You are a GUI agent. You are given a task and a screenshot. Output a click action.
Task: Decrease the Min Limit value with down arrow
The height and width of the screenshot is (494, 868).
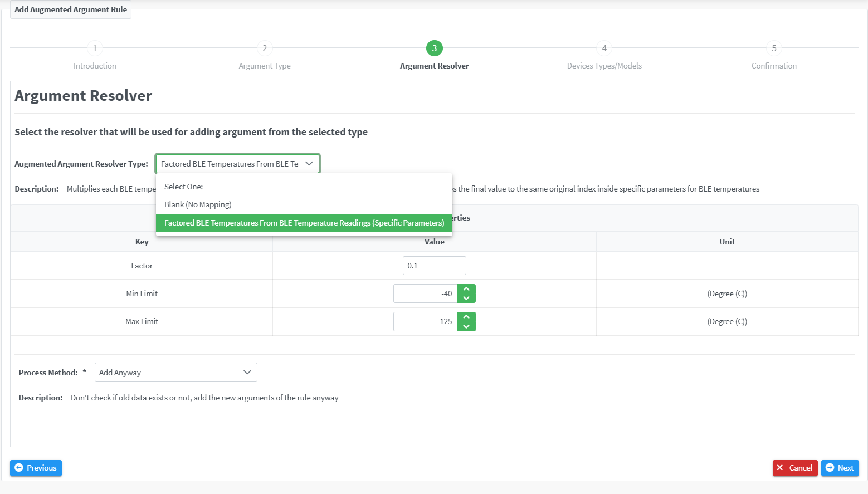[466, 299]
